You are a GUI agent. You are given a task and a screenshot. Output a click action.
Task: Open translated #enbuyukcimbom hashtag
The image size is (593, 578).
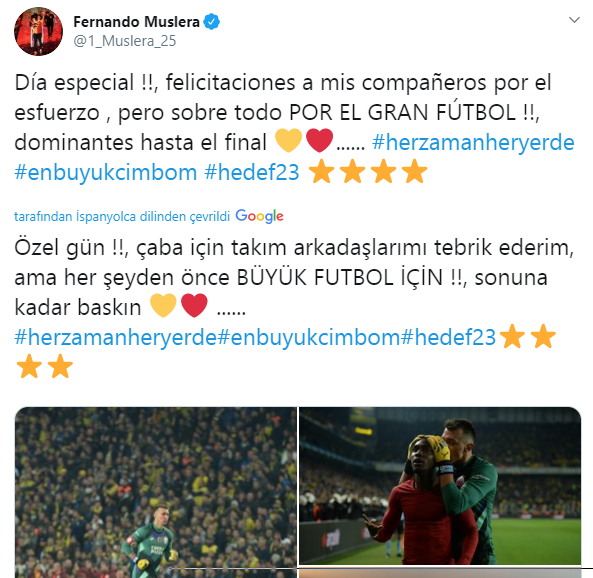click(309, 337)
